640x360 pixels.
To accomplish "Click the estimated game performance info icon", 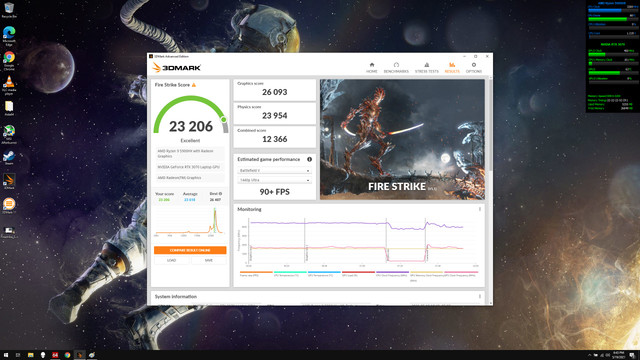I will pos(309,159).
